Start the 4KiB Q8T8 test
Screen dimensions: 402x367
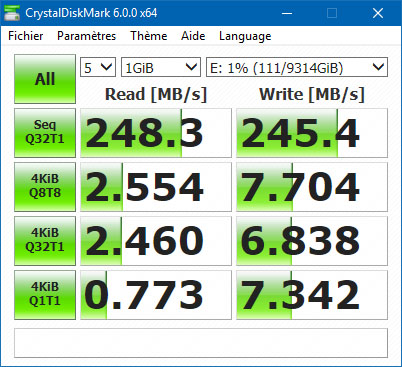[x=45, y=187]
